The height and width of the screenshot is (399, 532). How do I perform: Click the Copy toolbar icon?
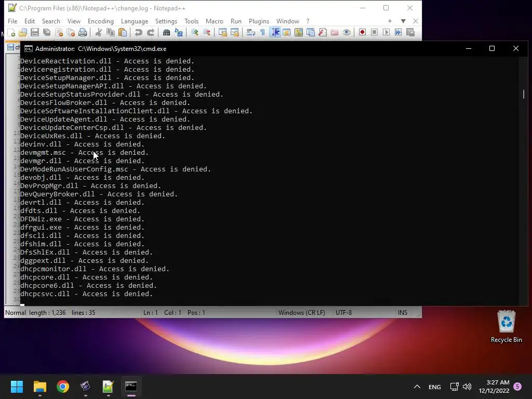point(111,32)
